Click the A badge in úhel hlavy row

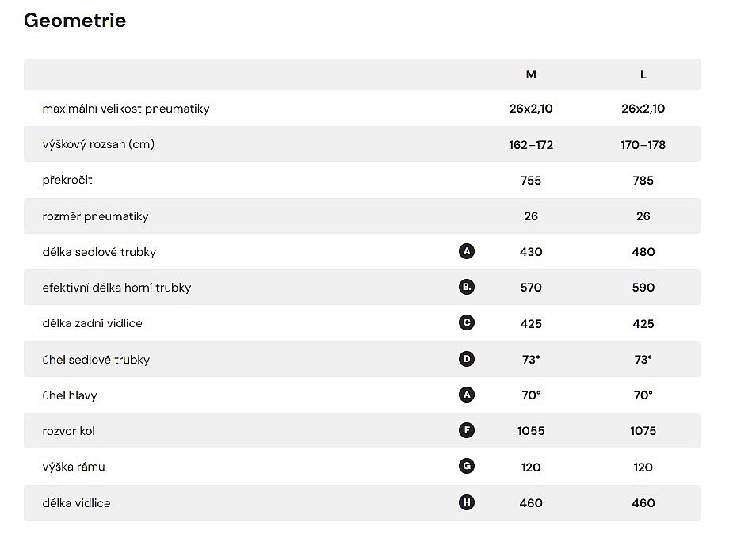[x=467, y=395]
